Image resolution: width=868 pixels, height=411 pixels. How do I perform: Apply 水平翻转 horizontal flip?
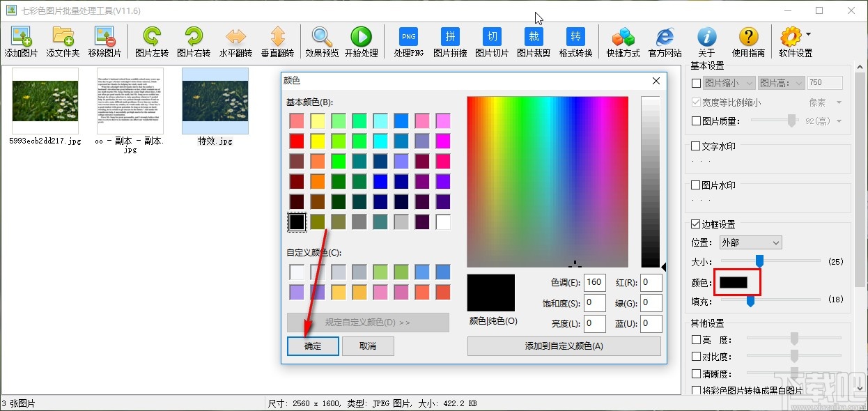tap(235, 42)
